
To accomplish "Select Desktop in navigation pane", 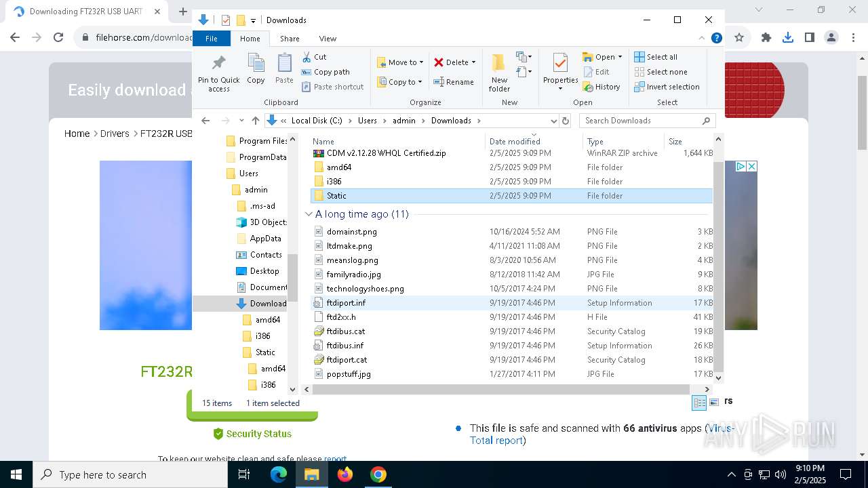I will click(x=257, y=271).
